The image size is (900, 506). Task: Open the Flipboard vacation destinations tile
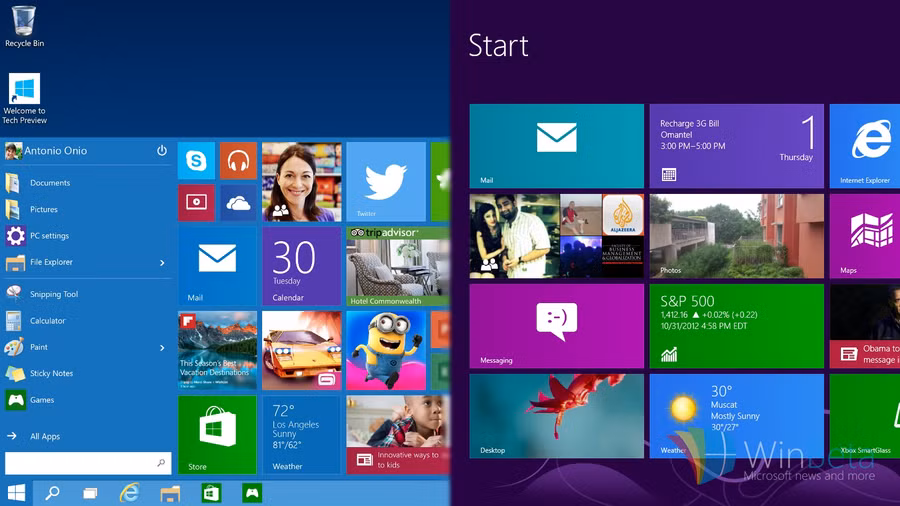217,351
